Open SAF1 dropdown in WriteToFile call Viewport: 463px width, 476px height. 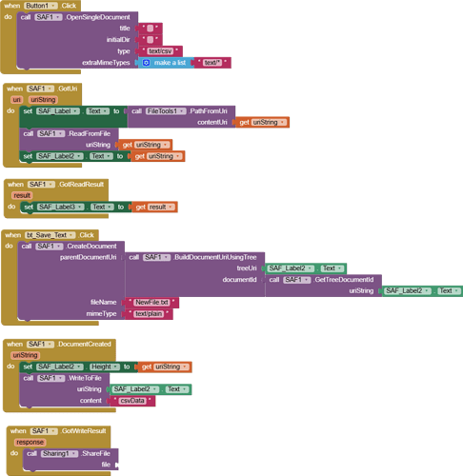(x=51, y=378)
